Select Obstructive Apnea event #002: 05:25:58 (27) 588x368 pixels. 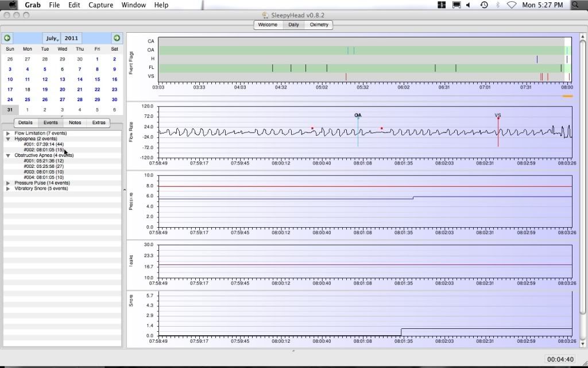point(44,166)
